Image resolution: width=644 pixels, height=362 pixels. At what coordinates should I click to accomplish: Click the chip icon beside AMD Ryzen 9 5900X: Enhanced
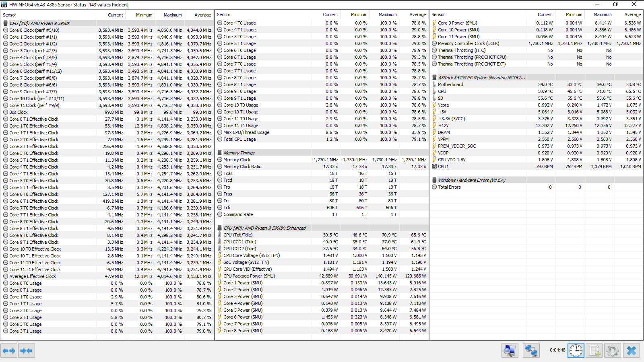click(220, 228)
